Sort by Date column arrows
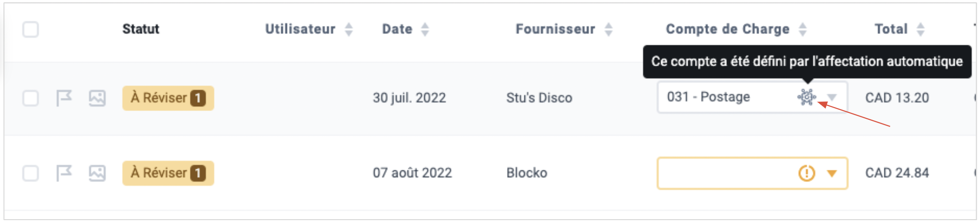 point(425,29)
